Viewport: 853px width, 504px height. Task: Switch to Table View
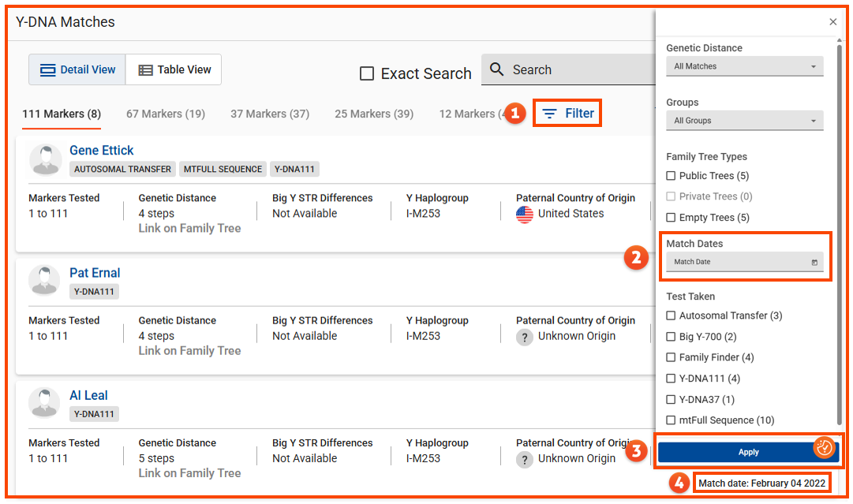pyautogui.click(x=174, y=69)
